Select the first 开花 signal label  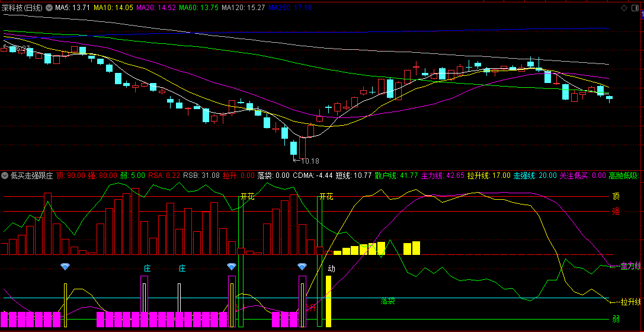tap(248, 197)
